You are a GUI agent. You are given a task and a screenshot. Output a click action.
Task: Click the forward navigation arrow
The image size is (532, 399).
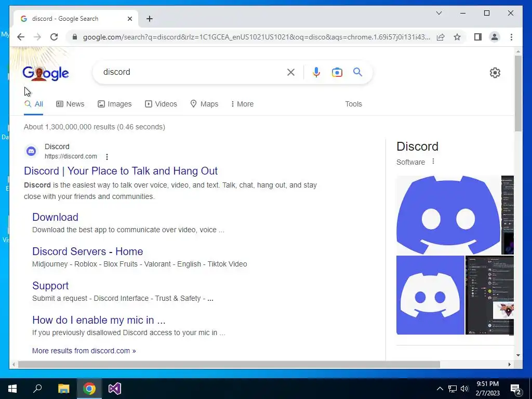tap(37, 37)
